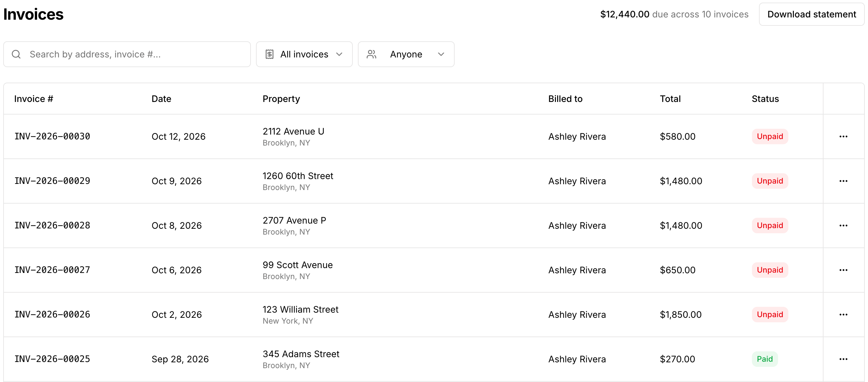Click the 123 William Street property
This screenshot has width=868, height=382.
point(301,309)
